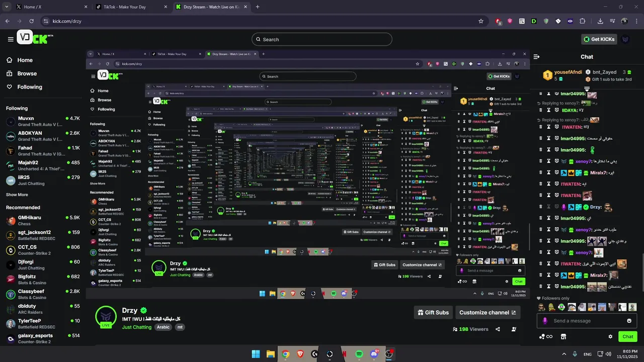Select the Drzy Stream tab

coord(211,7)
